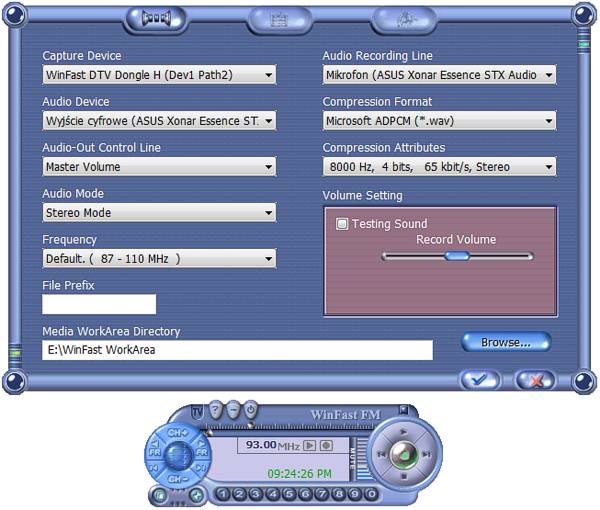Select preset channel button 3

[x=256, y=494]
